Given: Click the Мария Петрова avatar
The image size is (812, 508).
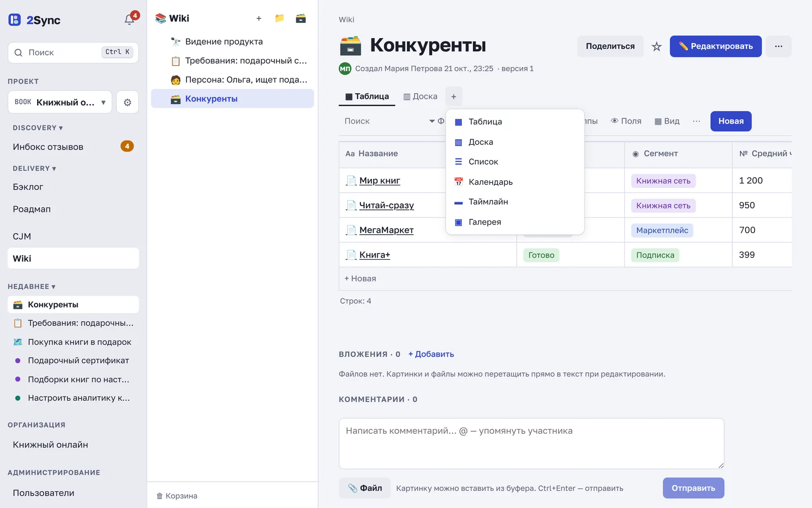Looking at the screenshot, I should point(345,69).
